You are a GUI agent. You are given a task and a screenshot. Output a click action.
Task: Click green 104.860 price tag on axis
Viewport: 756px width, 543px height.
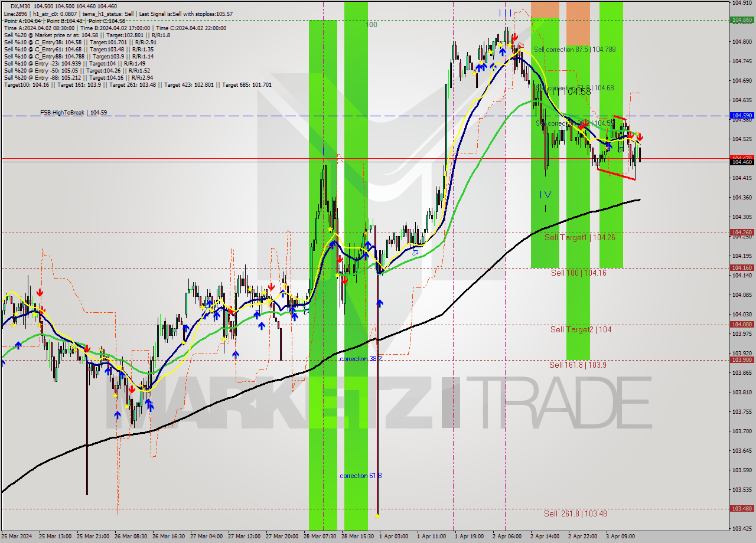tap(742, 19)
